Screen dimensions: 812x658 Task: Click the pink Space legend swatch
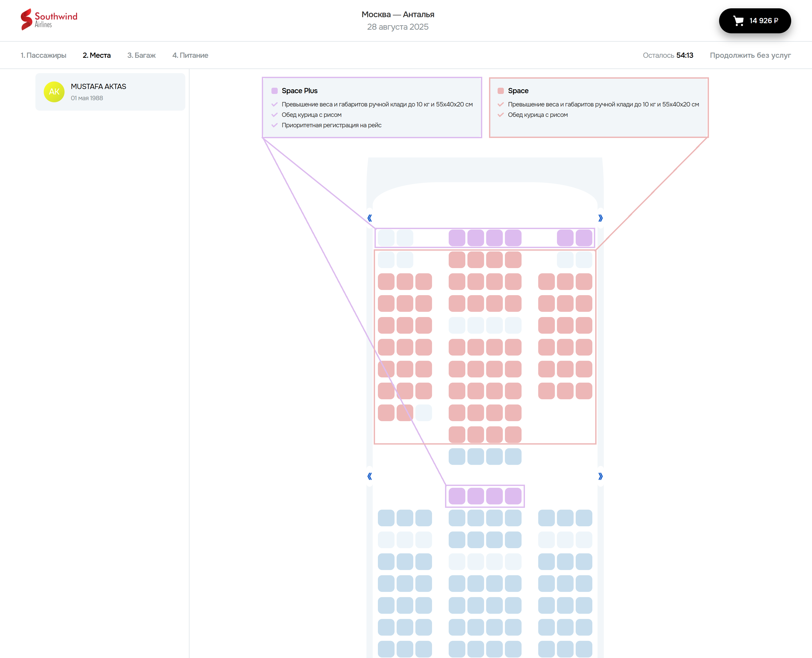click(x=500, y=91)
